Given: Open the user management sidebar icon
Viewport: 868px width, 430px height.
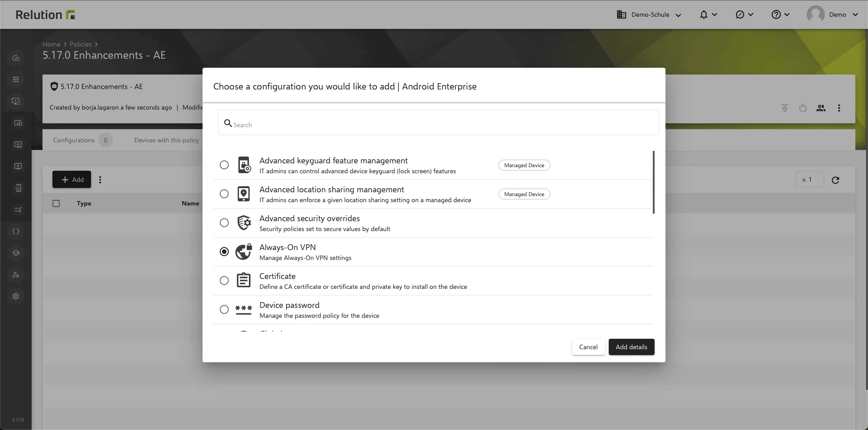Looking at the screenshot, I should 16,275.
